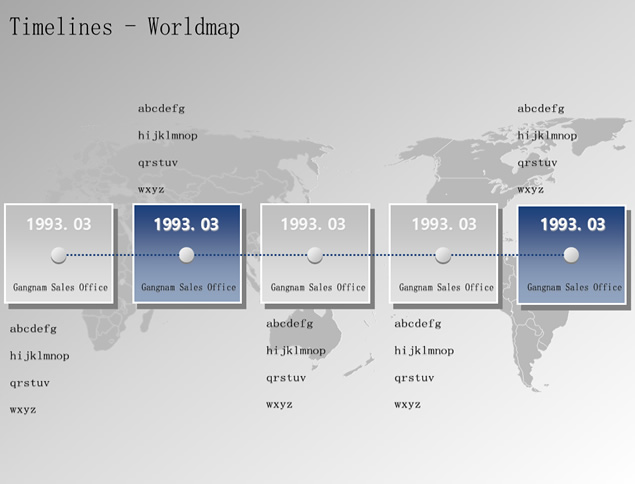This screenshot has width=635, height=484.
Task: Click "abcdefg" text above the fifth box
Action: (x=541, y=109)
